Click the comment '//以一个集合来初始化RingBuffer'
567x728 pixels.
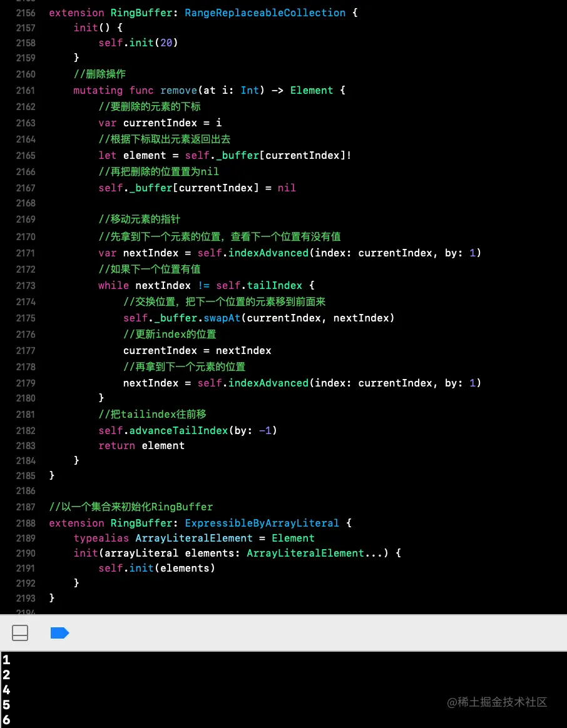131,507
